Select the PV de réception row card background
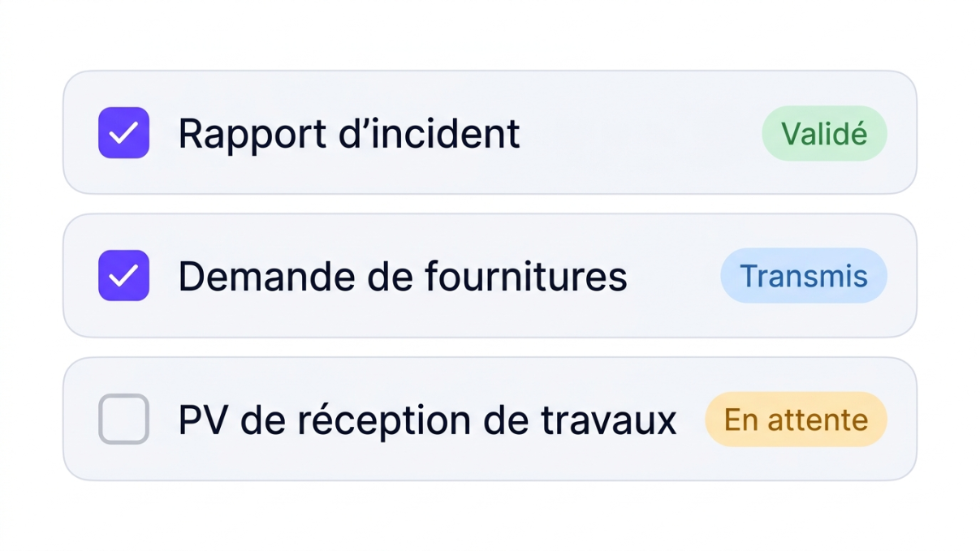 coord(490,419)
